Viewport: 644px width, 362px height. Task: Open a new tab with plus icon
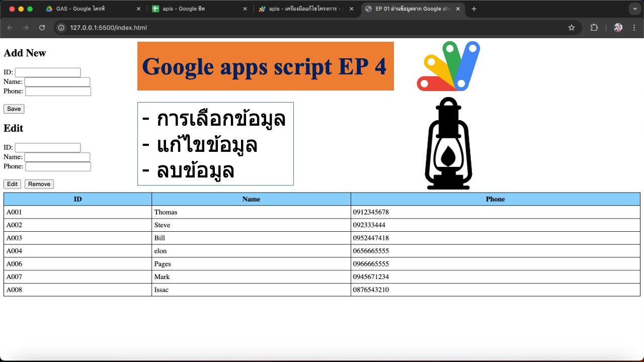(474, 9)
